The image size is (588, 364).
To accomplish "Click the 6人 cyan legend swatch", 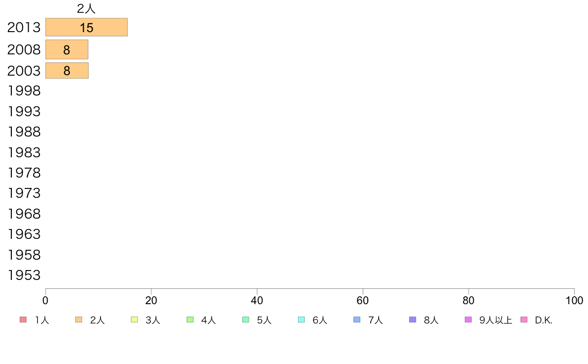I will tap(301, 320).
